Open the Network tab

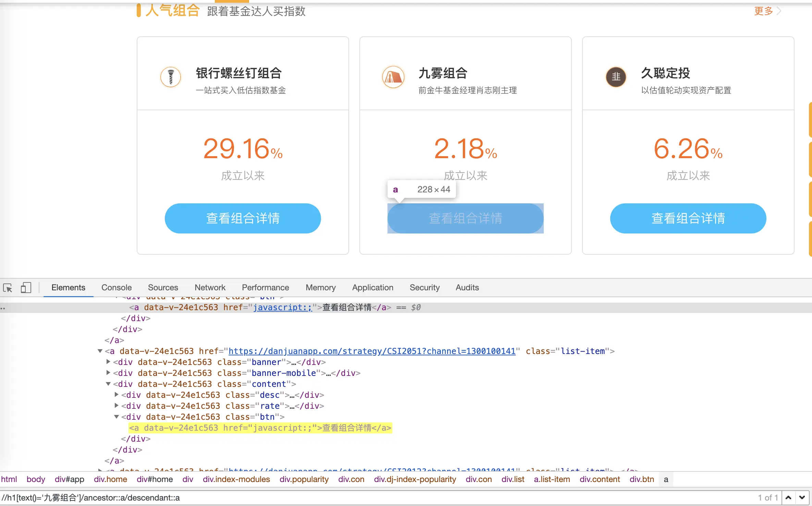tap(210, 288)
